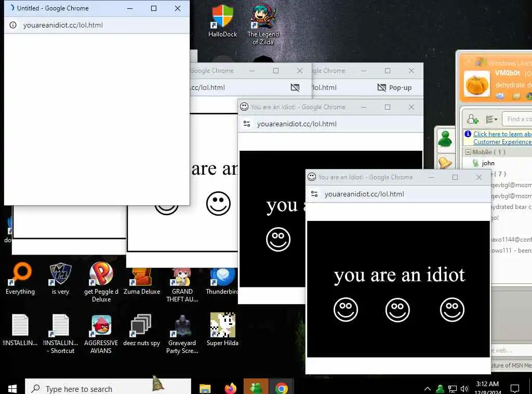Open deez nuts spy shortcut
532x394 pixels.
[141, 330]
